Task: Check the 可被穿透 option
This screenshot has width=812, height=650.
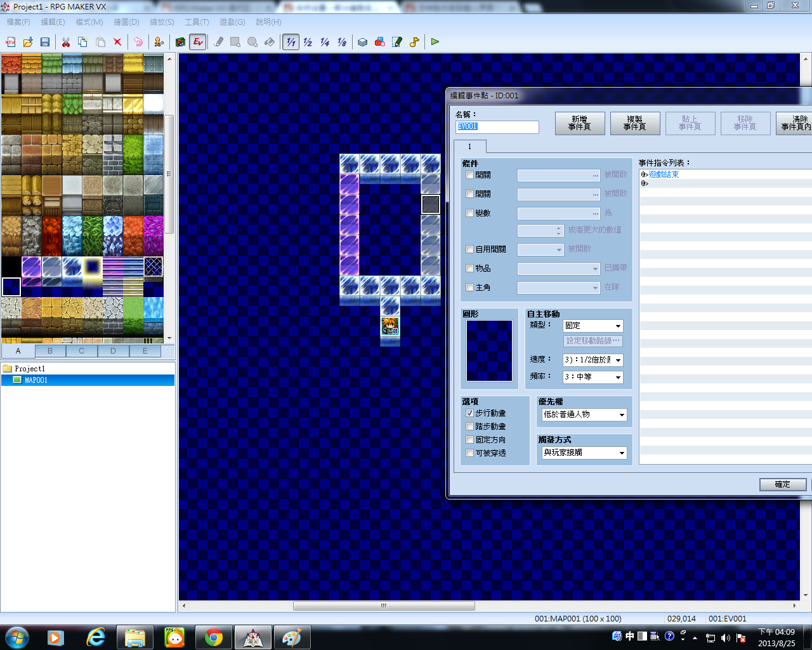Action: [x=470, y=453]
